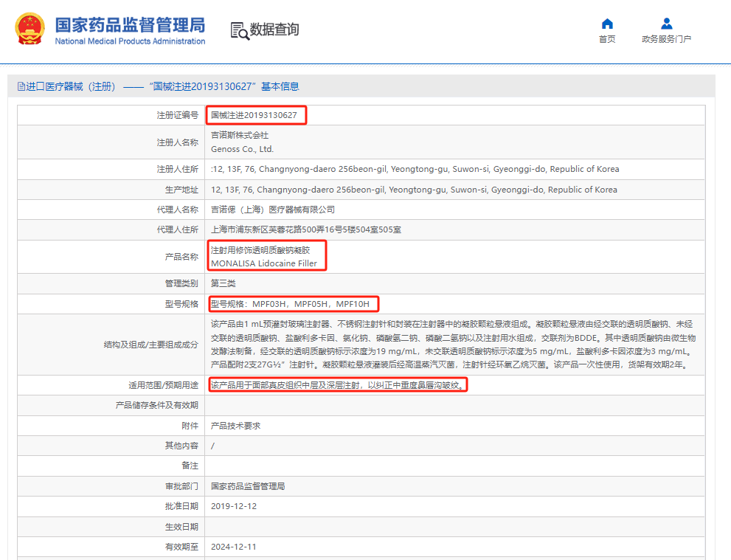Click the national emblem logo
This screenshot has width=731, height=560.
pyautogui.click(x=30, y=29)
